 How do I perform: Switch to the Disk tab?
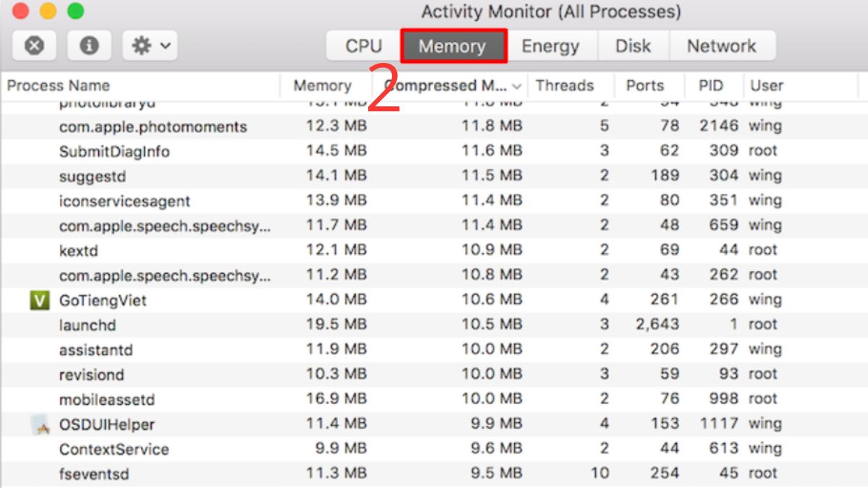[x=633, y=46]
